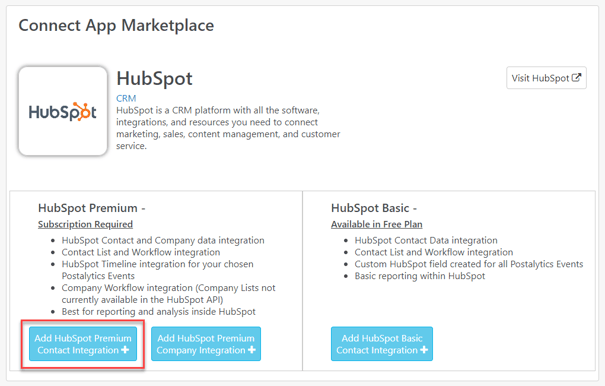Click plus icon on Premium Contact Integration button
The height and width of the screenshot is (386, 605).
[x=125, y=350]
